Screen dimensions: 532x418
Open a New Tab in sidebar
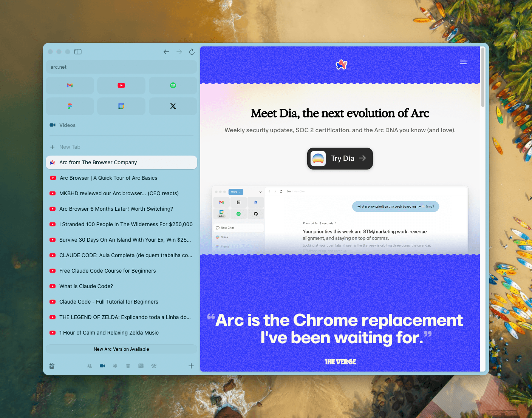[121, 147]
